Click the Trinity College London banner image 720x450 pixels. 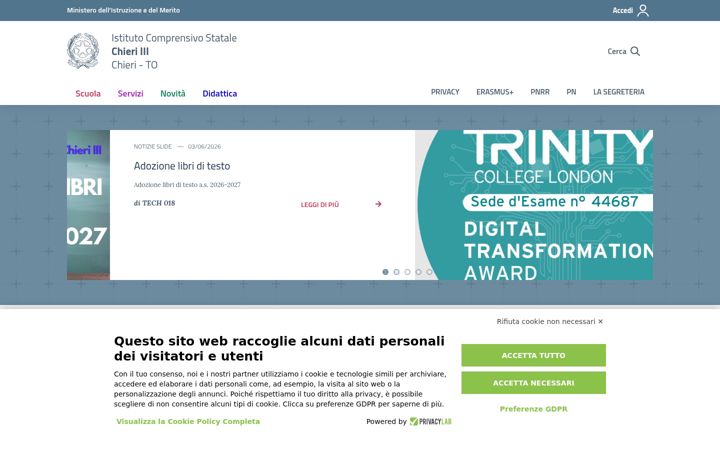point(534,205)
